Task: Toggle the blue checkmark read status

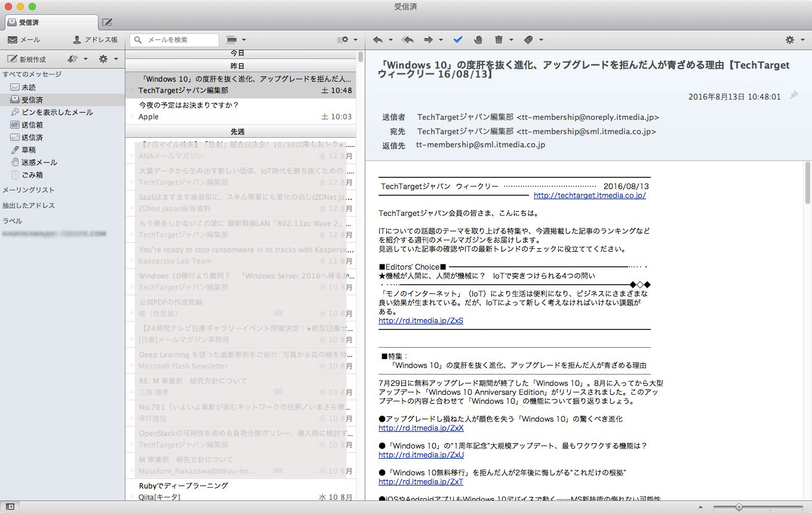Action: click(x=458, y=40)
